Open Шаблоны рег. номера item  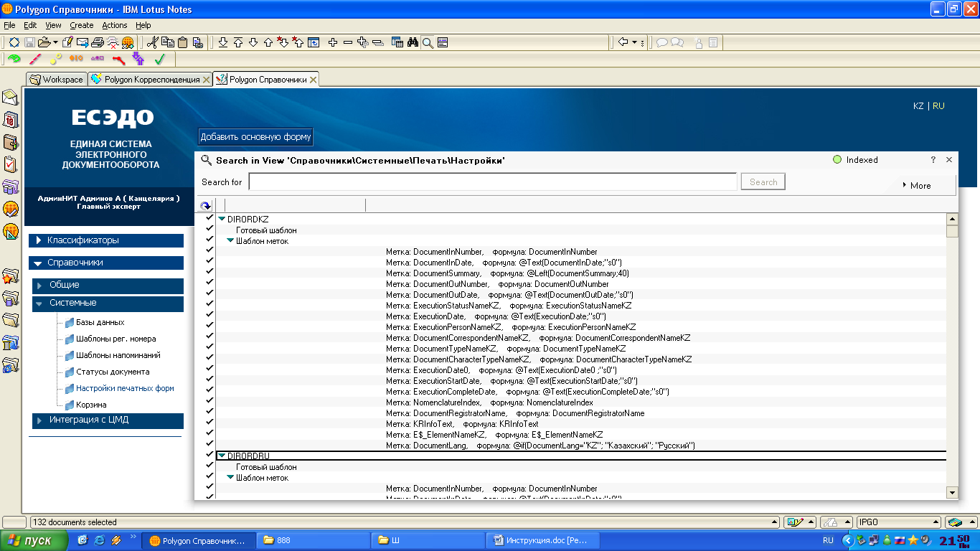coord(116,339)
